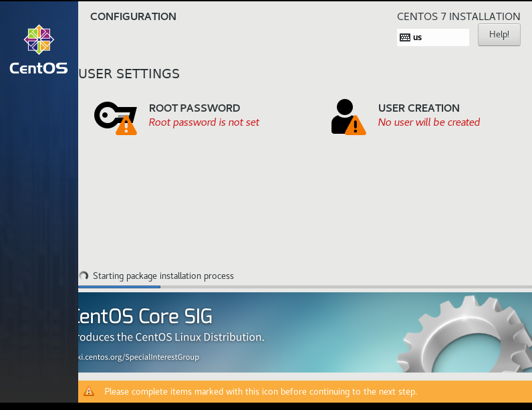The height and width of the screenshot is (410, 532).
Task: Click 'Starting package installation process' status
Action: click(x=163, y=276)
